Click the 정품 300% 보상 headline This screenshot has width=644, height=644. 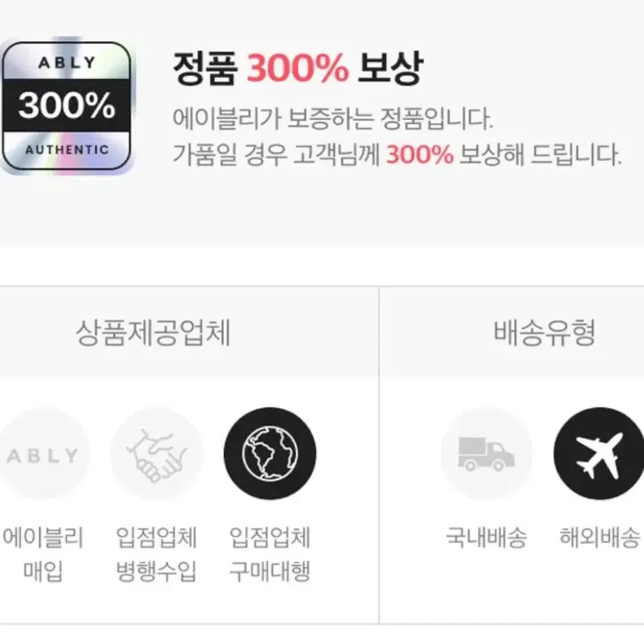(x=298, y=68)
